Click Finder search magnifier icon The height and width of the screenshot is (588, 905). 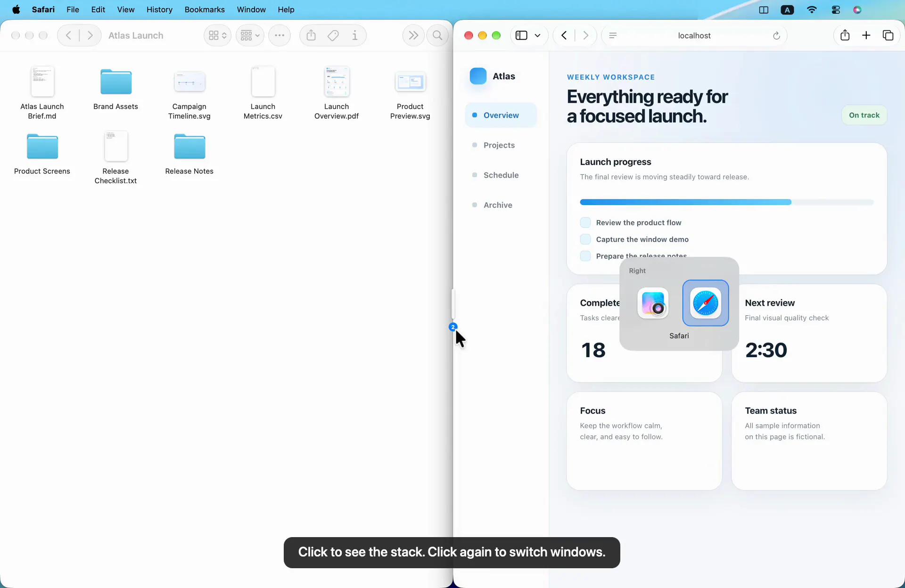coord(437,35)
